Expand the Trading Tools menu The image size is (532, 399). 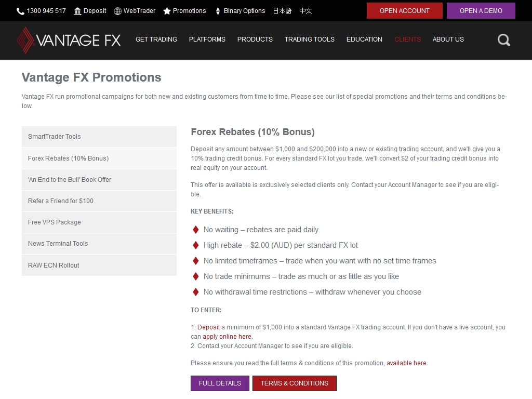(309, 39)
